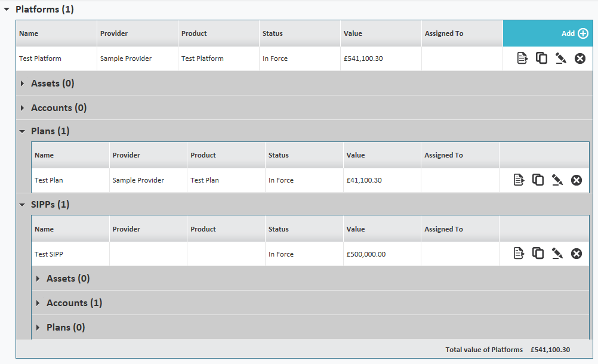Collapse the Plans (1) section
Screen dimensions: 598x364
pos(23,131)
